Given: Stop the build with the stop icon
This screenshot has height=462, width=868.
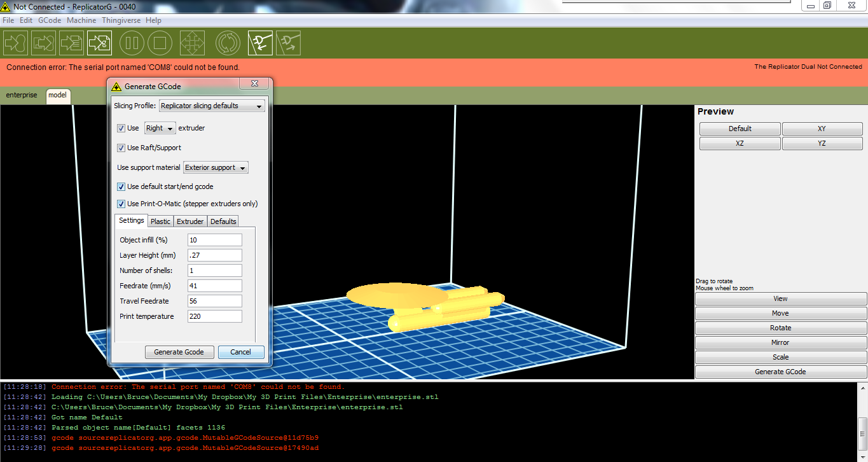Looking at the screenshot, I should [x=160, y=43].
